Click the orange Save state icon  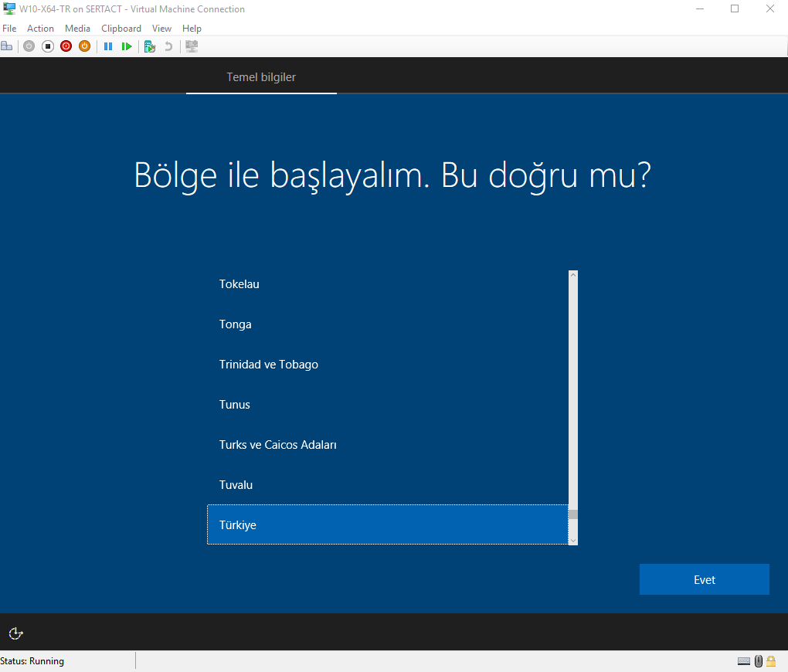pyautogui.click(x=84, y=46)
